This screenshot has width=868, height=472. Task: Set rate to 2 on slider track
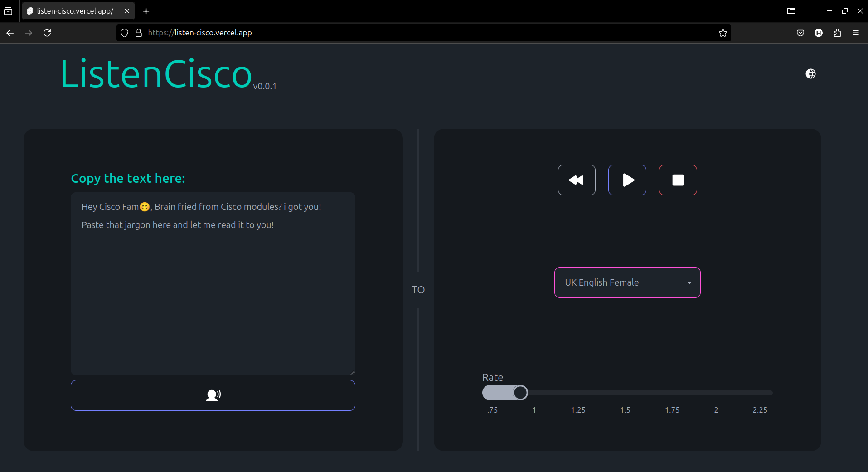coord(716,393)
